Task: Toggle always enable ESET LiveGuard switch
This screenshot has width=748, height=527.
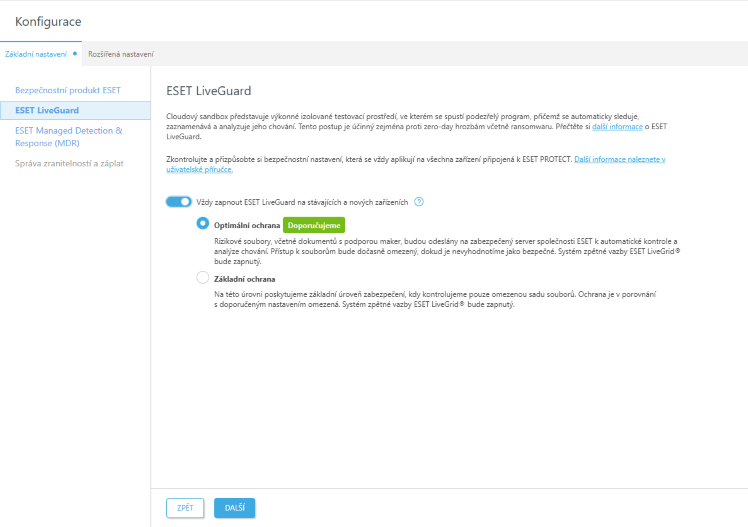Action: 178,202
